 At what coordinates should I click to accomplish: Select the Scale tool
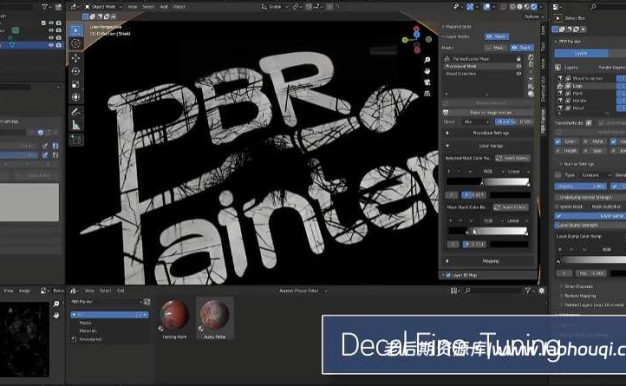[x=75, y=84]
